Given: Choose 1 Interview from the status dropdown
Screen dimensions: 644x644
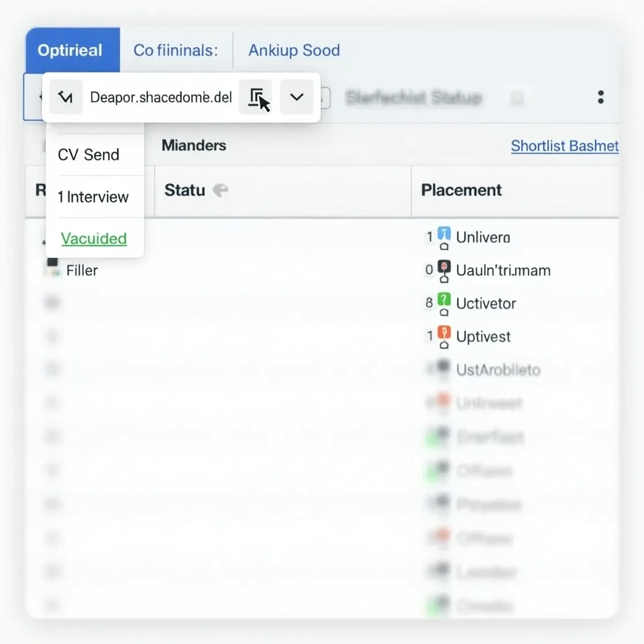Looking at the screenshot, I should tap(93, 197).
